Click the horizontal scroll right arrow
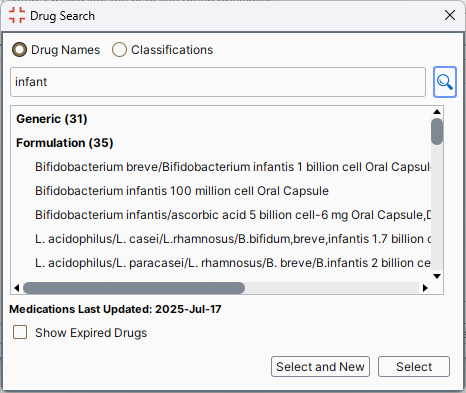The width and height of the screenshot is (466, 393). coord(425,288)
